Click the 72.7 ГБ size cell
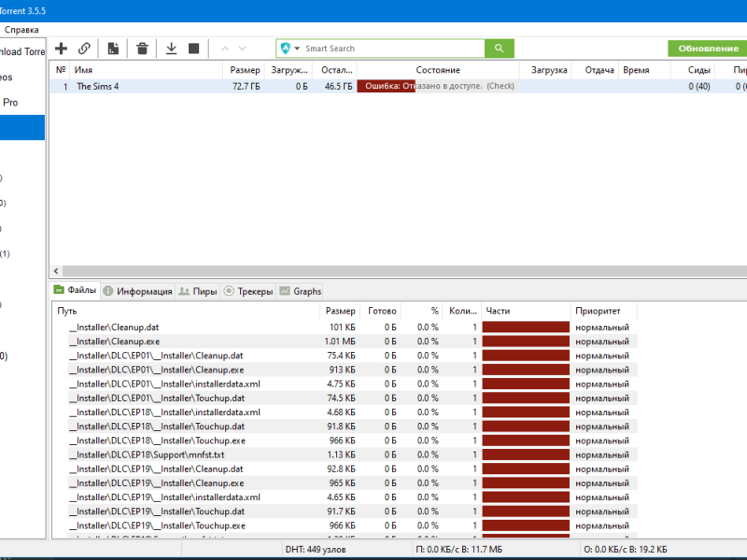747x560 pixels. pos(247,86)
